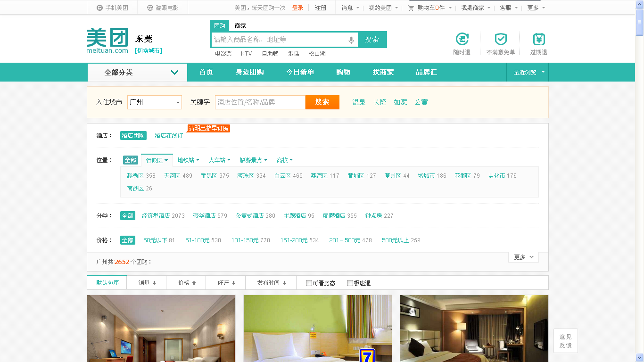Open the 最近浏览 dropdown
The width and height of the screenshot is (644, 362).
point(526,72)
